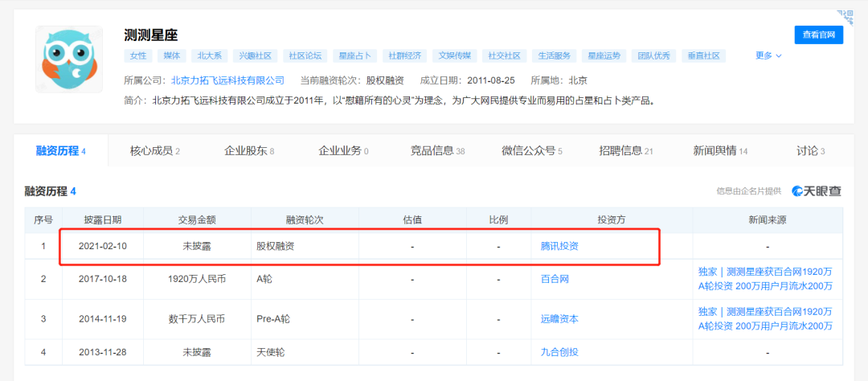The width and height of the screenshot is (868, 381).
Task: Select the 北大系 tag
Action: coord(209,56)
